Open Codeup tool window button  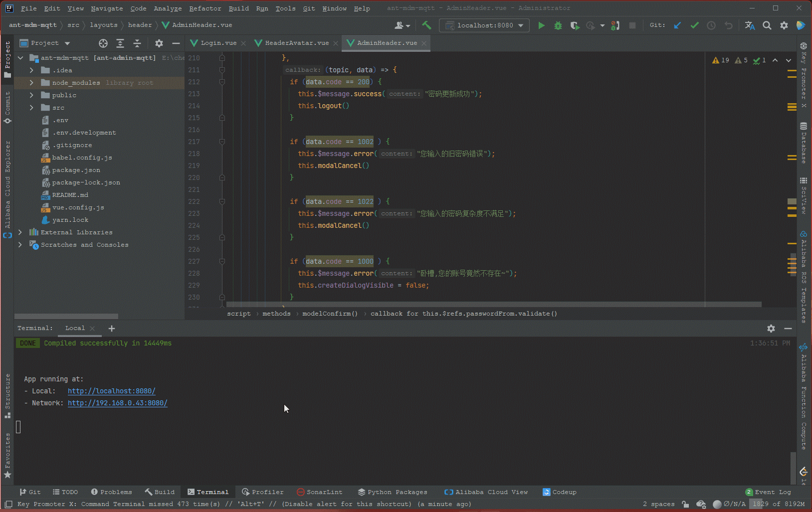click(560, 492)
